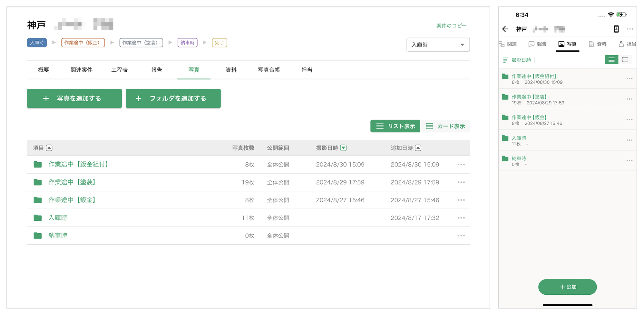Switch to カード表示 view on desktop

pos(445,126)
